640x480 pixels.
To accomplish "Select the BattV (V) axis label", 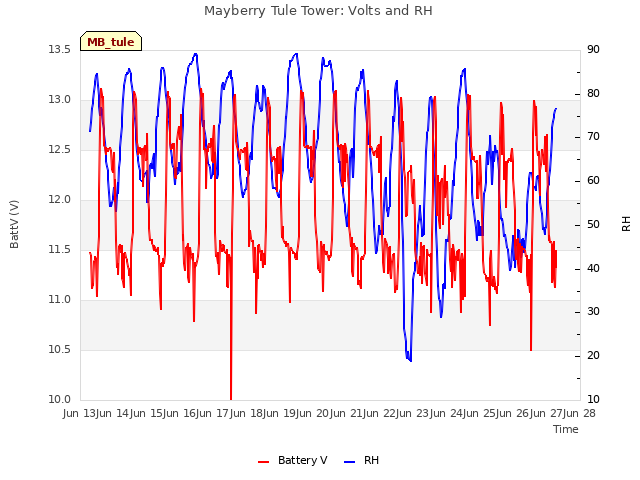I will pyautogui.click(x=14, y=224).
